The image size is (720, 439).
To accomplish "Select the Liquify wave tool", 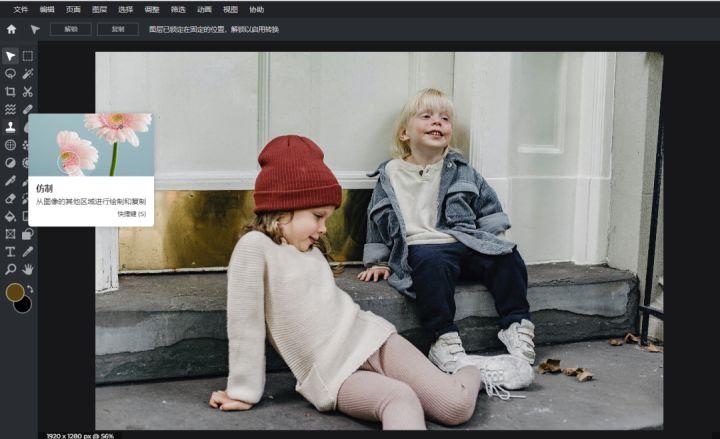I will (x=10, y=109).
